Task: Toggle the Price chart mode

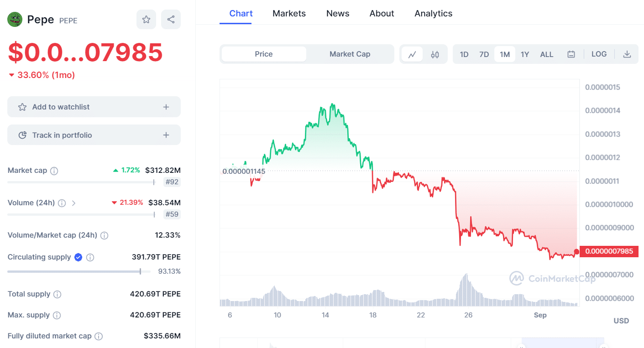Action: coord(264,54)
